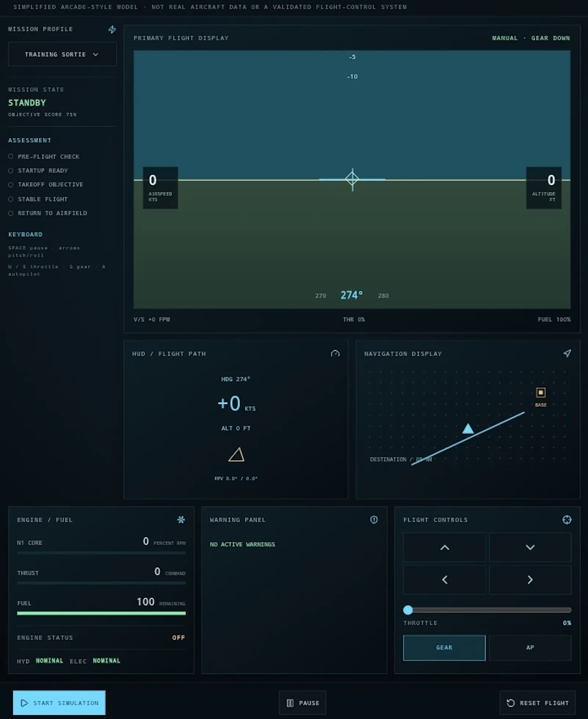588x719 pixels.
Task: Click the play icon in Start Simulation button
Action: pyautogui.click(x=24, y=703)
